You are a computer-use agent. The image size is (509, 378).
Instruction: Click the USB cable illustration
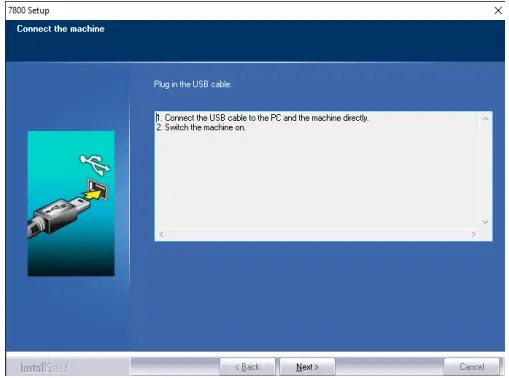coord(71,203)
